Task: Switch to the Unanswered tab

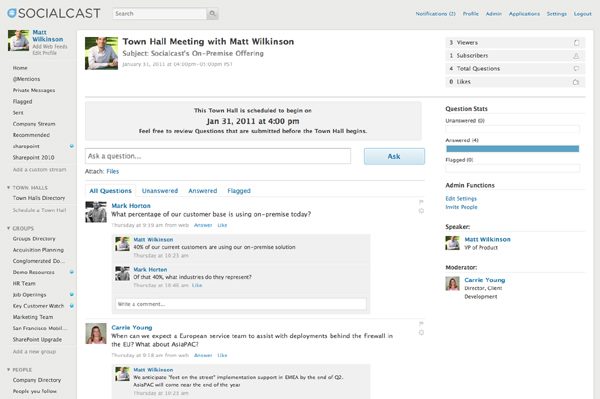Action: (160, 191)
